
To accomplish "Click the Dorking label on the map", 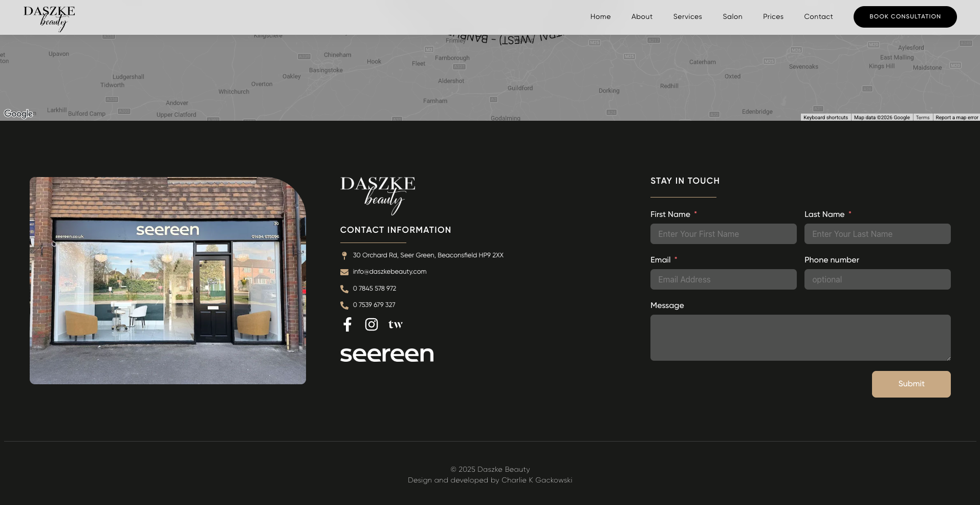I will coord(609,91).
